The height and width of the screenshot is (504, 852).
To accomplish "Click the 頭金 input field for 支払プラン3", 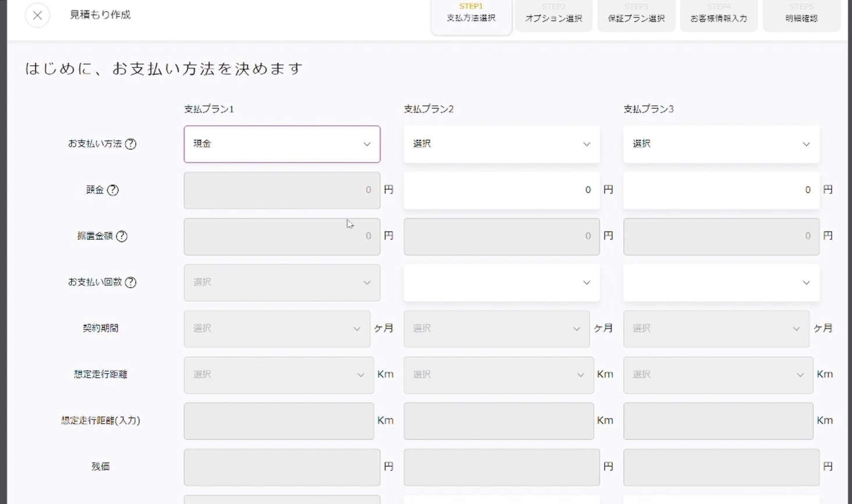I will point(720,190).
